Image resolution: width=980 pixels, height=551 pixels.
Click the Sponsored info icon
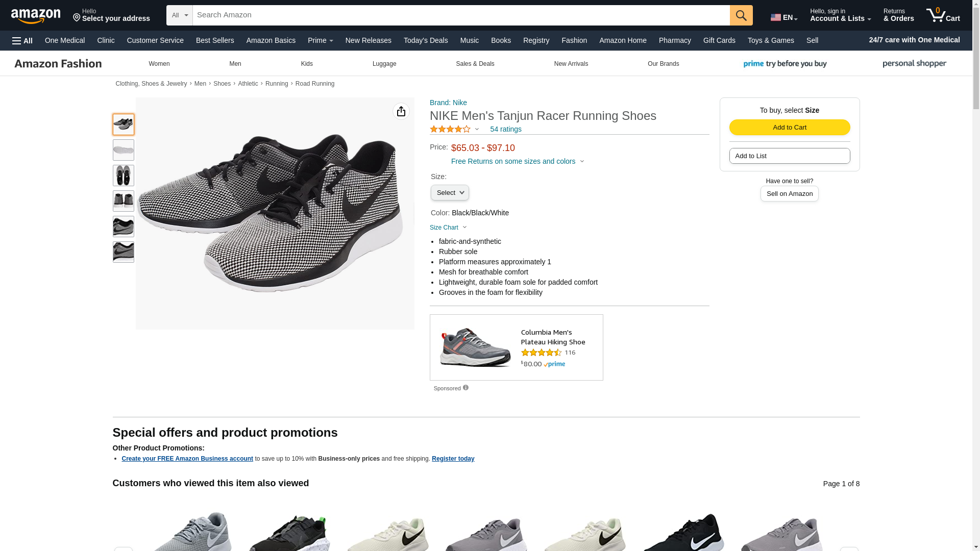pyautogui.click(x=465, y=388)
